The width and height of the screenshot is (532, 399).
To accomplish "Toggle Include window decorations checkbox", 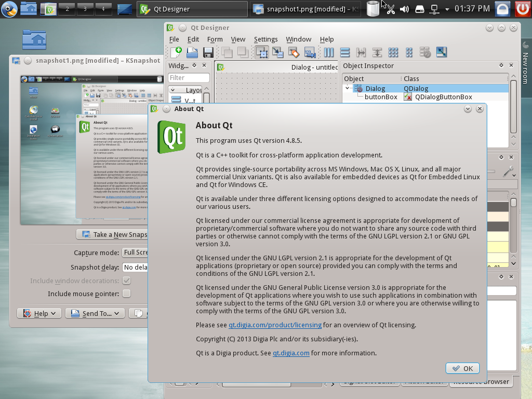I will [127, 281].
